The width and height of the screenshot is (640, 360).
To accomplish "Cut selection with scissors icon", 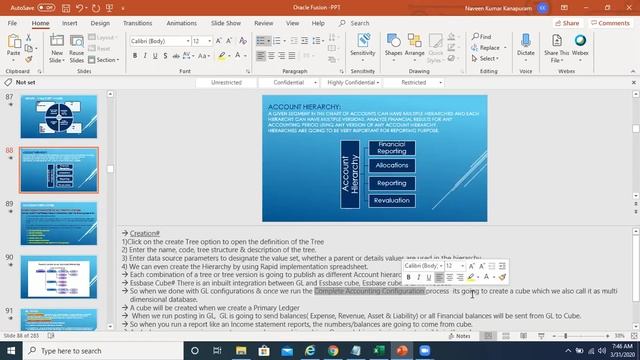I will (29, 38).
